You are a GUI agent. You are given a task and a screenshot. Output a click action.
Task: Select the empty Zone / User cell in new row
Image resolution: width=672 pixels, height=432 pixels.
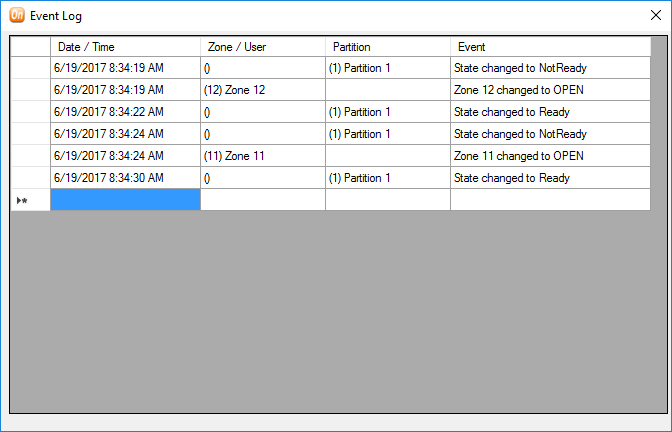click(263, 200)
